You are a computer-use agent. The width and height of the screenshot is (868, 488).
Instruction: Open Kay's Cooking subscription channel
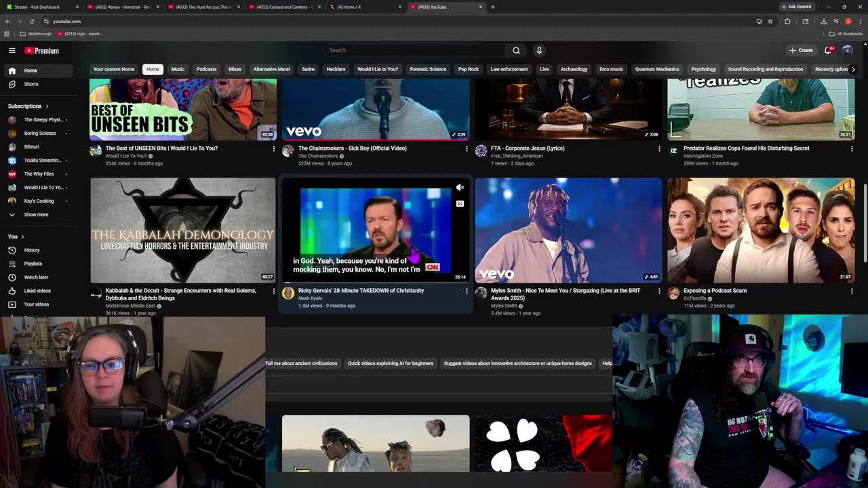point(39,201)
